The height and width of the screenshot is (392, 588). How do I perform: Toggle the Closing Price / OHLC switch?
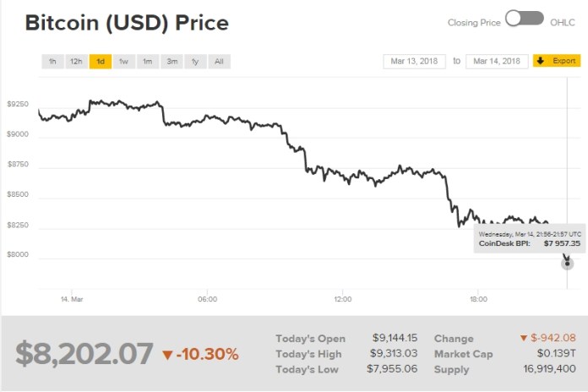(x=525, y=19)
